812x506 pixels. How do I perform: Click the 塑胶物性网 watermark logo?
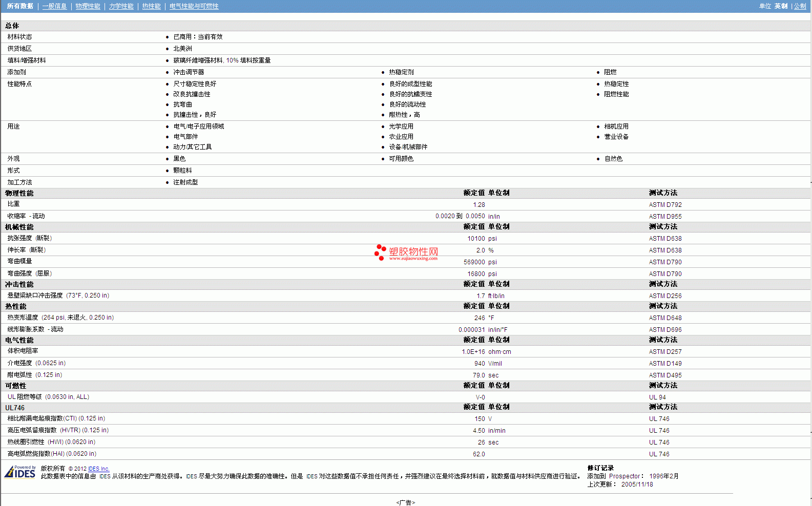406,252
